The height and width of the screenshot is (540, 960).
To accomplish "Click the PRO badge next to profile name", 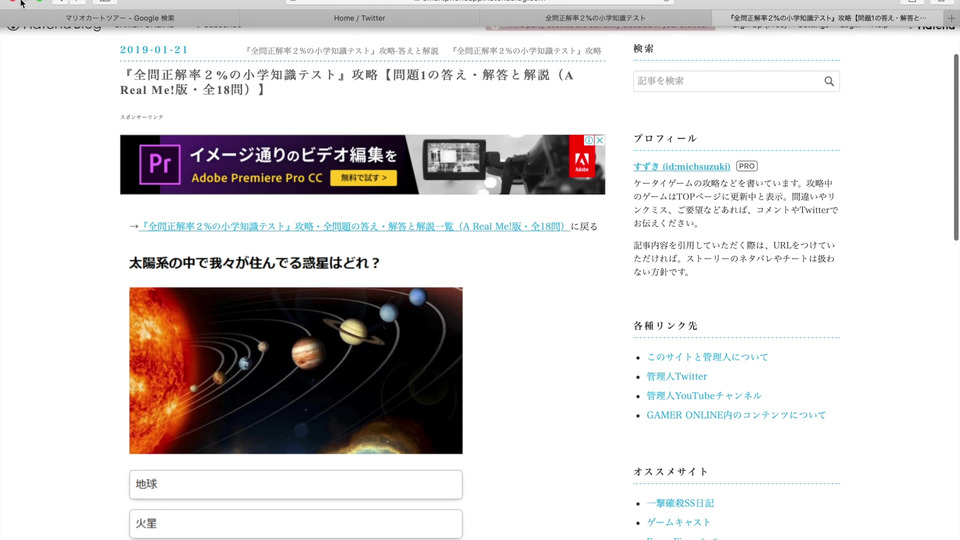I will click(x=746, y=166).
